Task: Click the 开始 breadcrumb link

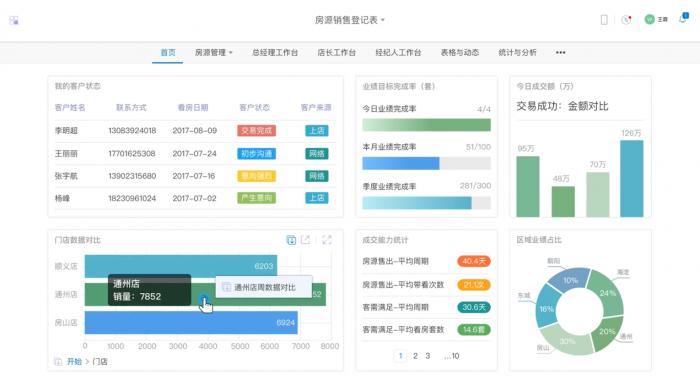Action: pos(74,362)
